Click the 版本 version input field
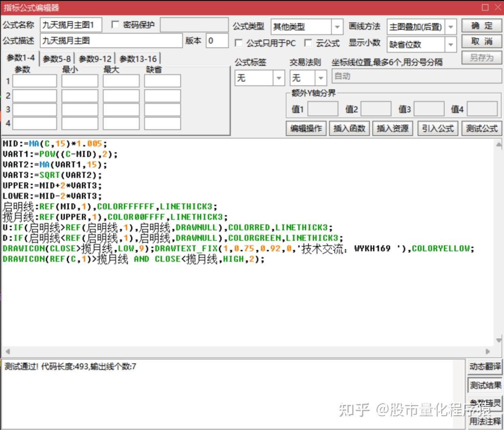The image size is (504, 430). click(x=217, y=40)
